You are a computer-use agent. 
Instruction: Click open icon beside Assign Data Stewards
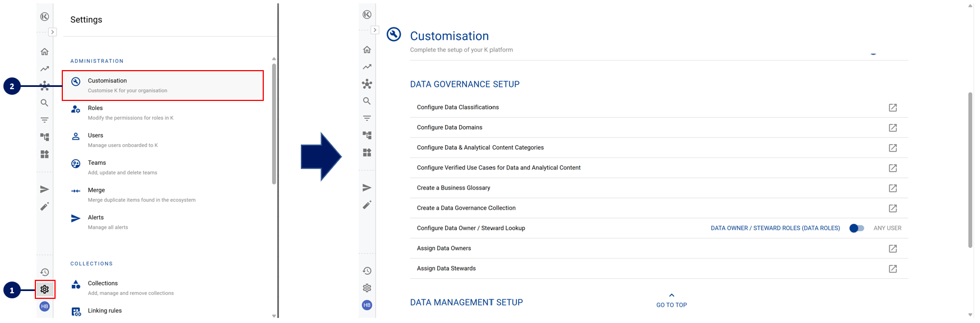click(x=892, y=269)
